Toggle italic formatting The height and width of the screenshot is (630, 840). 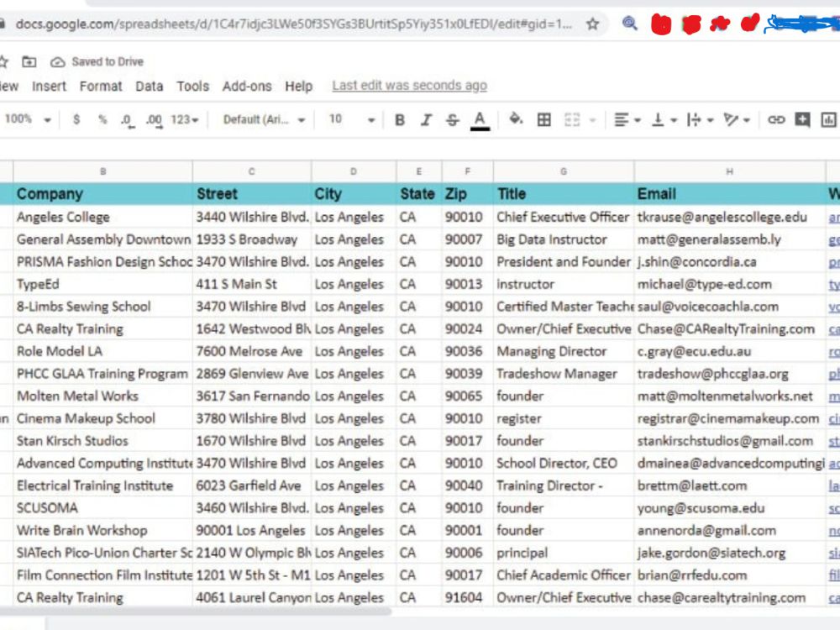(426, 119)
